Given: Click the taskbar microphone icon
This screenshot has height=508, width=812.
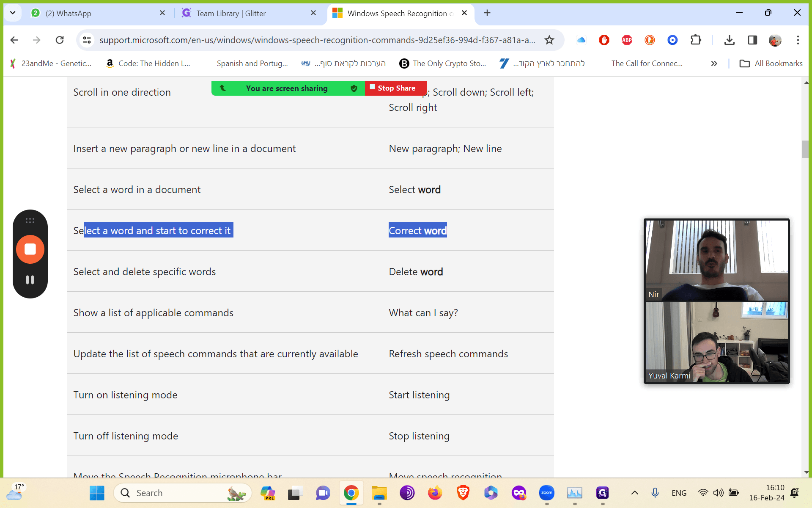Looking at the screenshot, I should tap(655, 493).
